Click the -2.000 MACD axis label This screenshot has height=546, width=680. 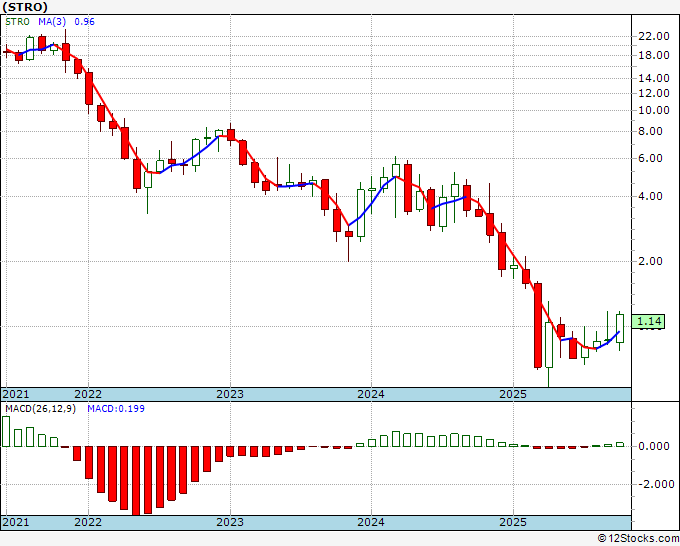click(x=654, y=484)
